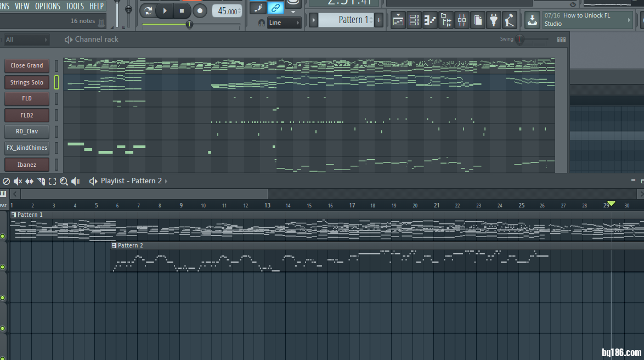Open the All channel filter dropdown

click(26, 40)
